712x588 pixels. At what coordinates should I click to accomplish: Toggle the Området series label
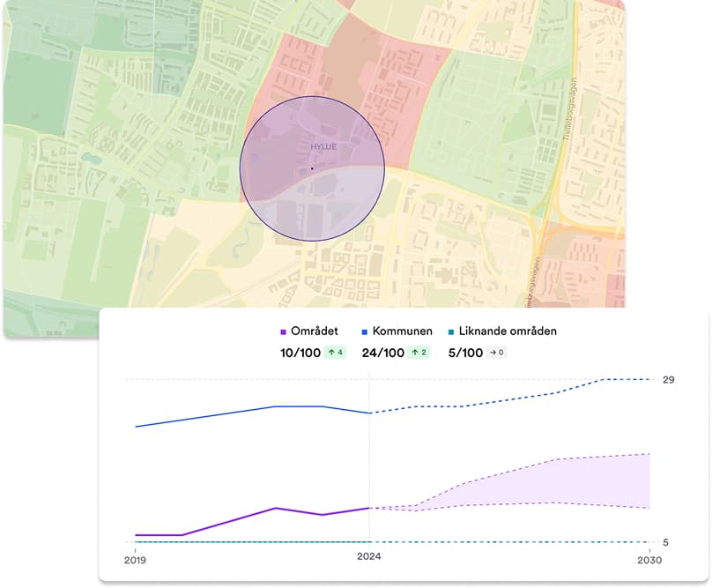315,331
